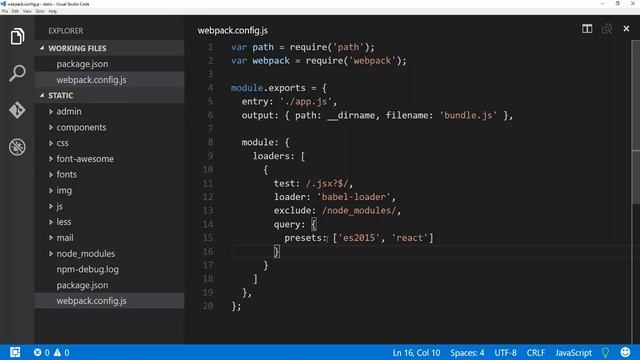640x360 pixels.
Task: Open package.json in Working Files
Action: (x=82, y=64)
